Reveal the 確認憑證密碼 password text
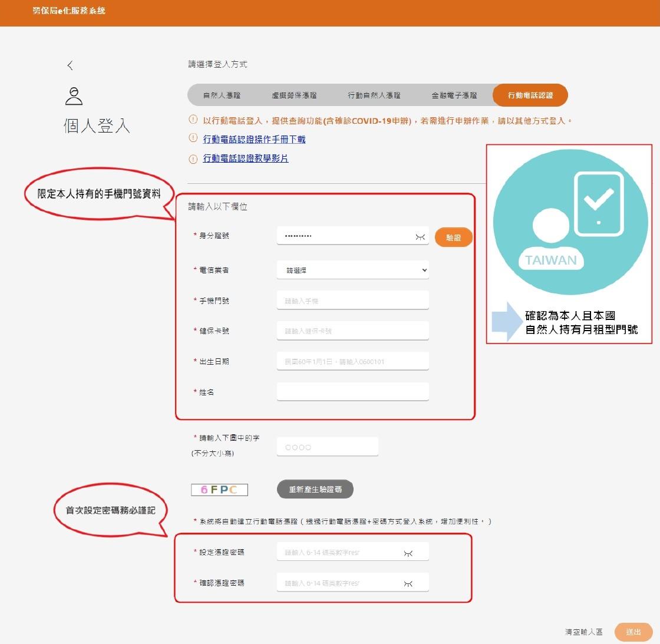The height and width of the screenshot is (644, 660). pos(408,583)
